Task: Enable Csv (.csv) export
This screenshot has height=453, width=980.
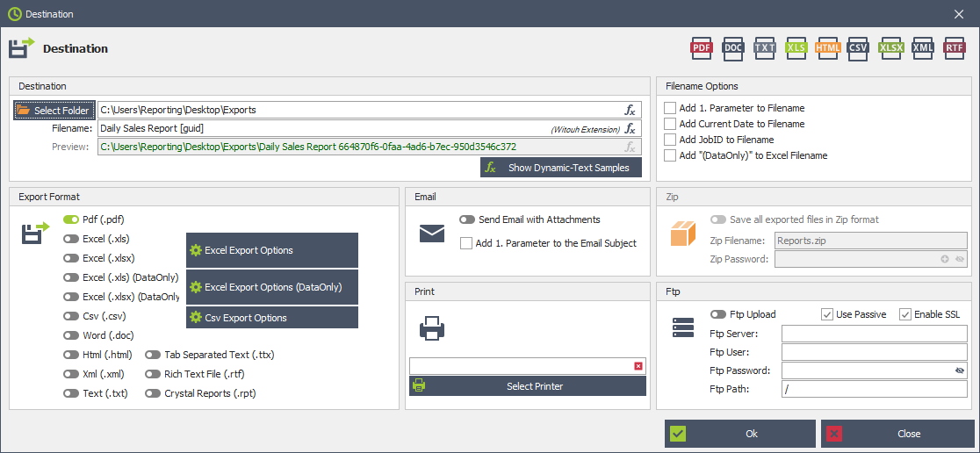Action: pyautogui.click(x=71, y=316)
